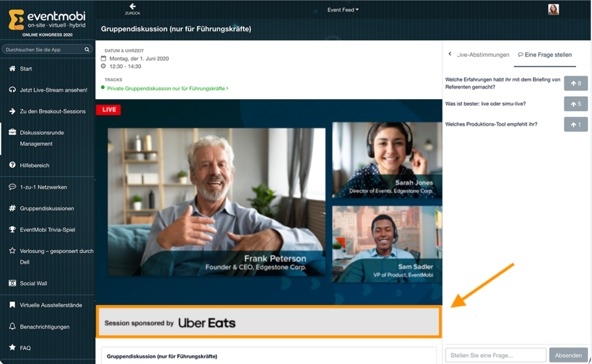Image resolution: width=592 pixels, height=364 pixels.
Task: Open Private Gruppendiskussion nur für Führungskräfte track
Action: coord(168,88)
